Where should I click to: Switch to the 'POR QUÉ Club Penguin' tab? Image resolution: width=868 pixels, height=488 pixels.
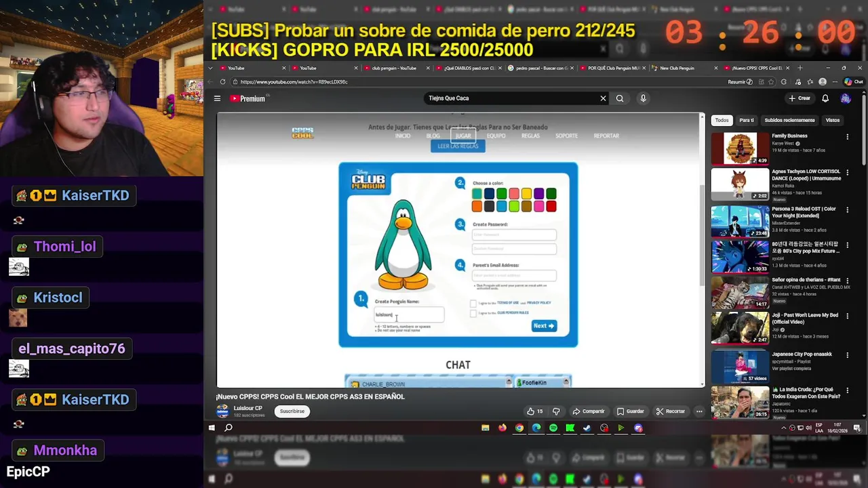[614, 68]
